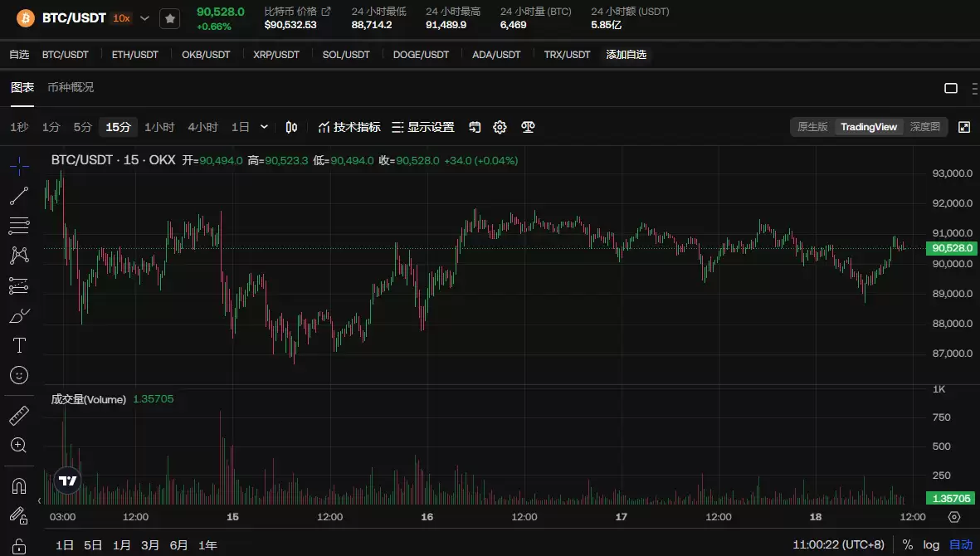Screen dimensions: 980x556
Task: Enable log scale on the price axis
Action: point(930,544)
